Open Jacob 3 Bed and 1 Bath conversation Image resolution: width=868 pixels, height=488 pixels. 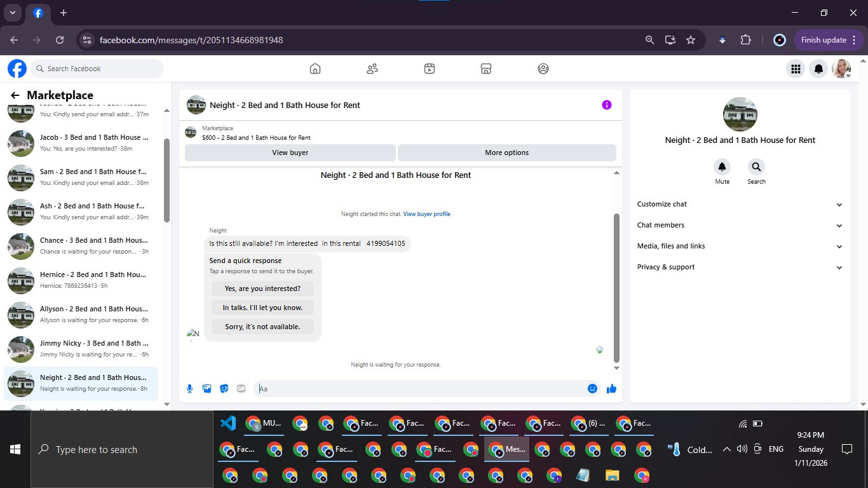tap(81, 143)
